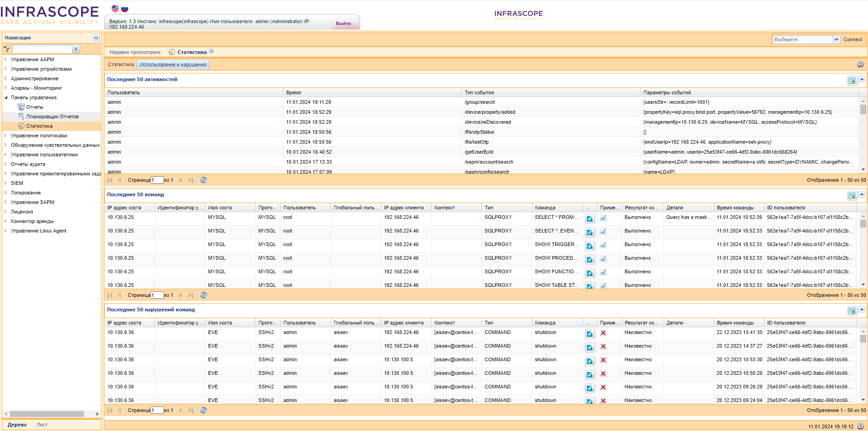Viewport: 868px width, 431px height.
Task: Collapse the last 50 activities panel
Action: (862, 80)
